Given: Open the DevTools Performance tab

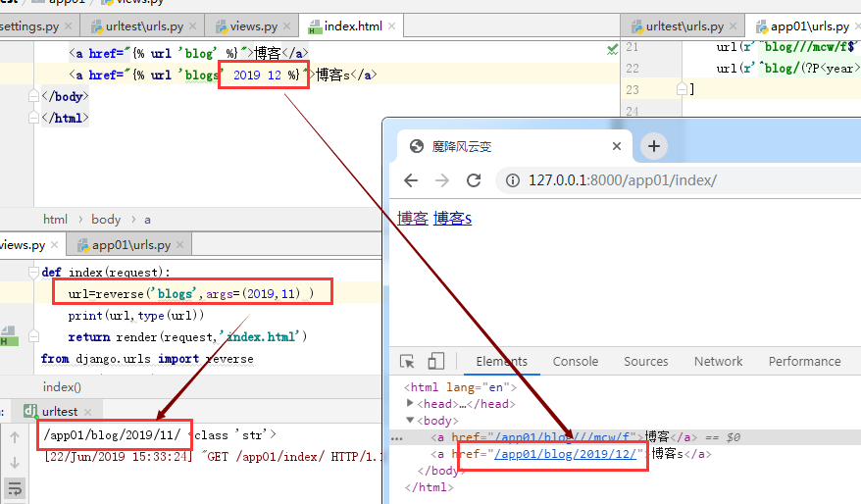Looking at the screenshot, I should pos(804,361).
